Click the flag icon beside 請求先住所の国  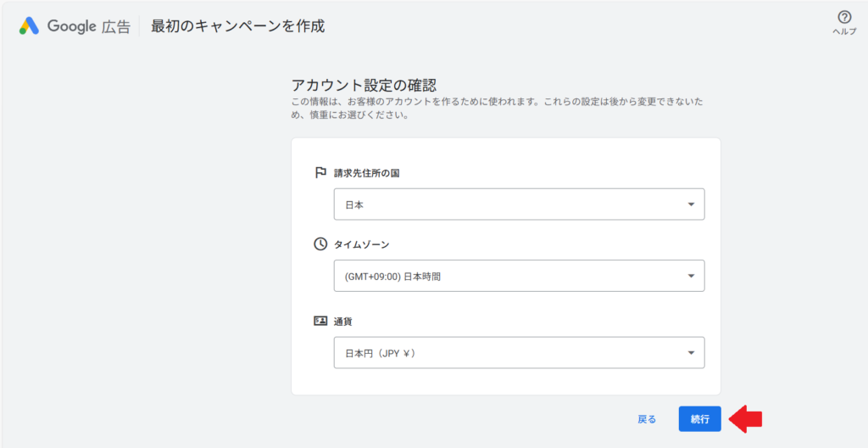point(320,173)
